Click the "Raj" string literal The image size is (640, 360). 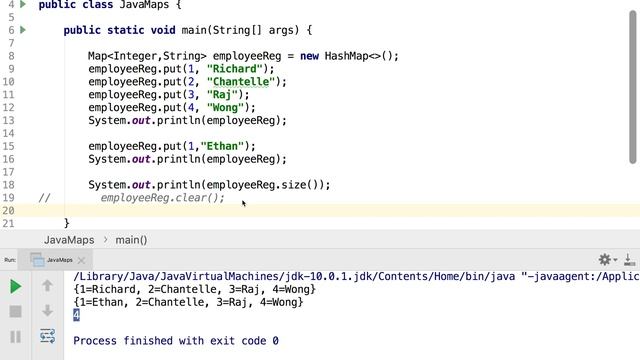[x=222, y=95]
